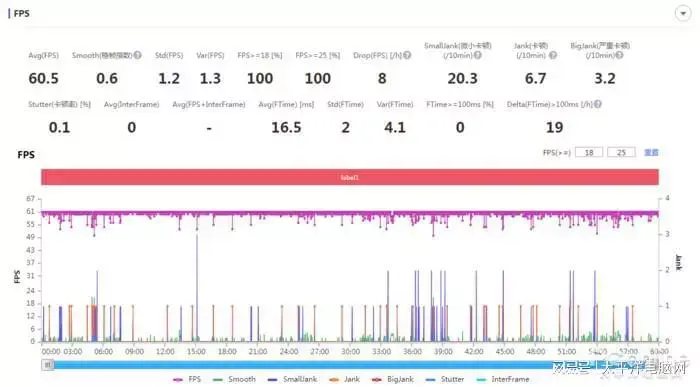The image size is (700, 387).
Task: Click the Avg(FPS+InterFrame) label
Action: tap(208, 104)
